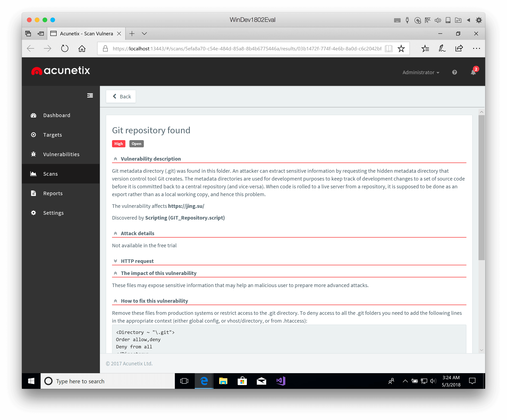
Task: Open Reports in the sidebar
Action: click(x=61, y=193)
